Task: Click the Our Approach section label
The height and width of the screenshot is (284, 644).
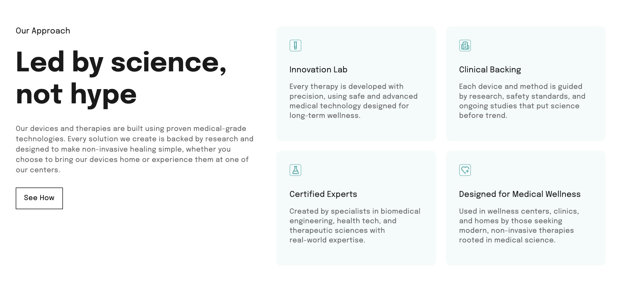Action: point(43,31)
